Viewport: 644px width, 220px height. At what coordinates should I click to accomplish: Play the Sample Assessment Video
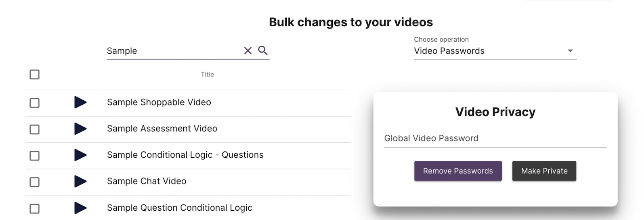pyautogui.click(x=80, y=129)
